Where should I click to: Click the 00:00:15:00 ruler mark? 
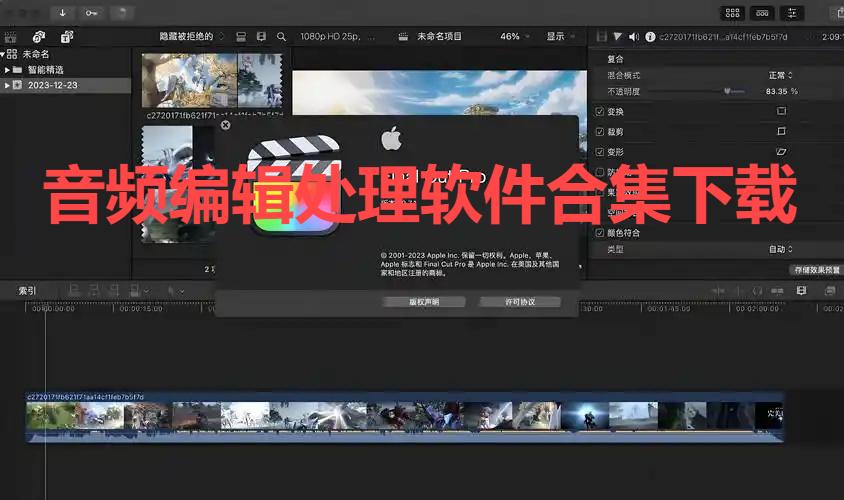click(141, 309)
